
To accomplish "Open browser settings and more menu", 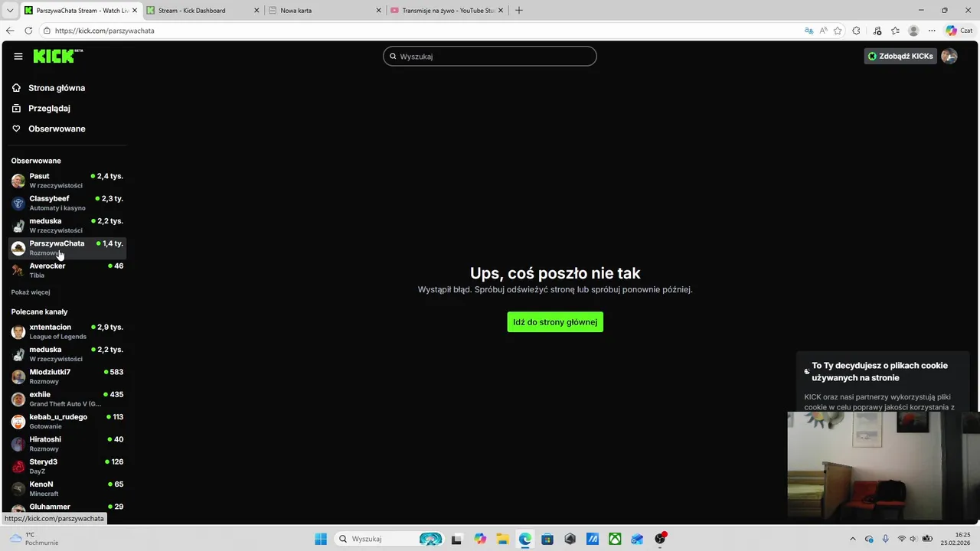I will pyautogui.click(x=932, y=31).
